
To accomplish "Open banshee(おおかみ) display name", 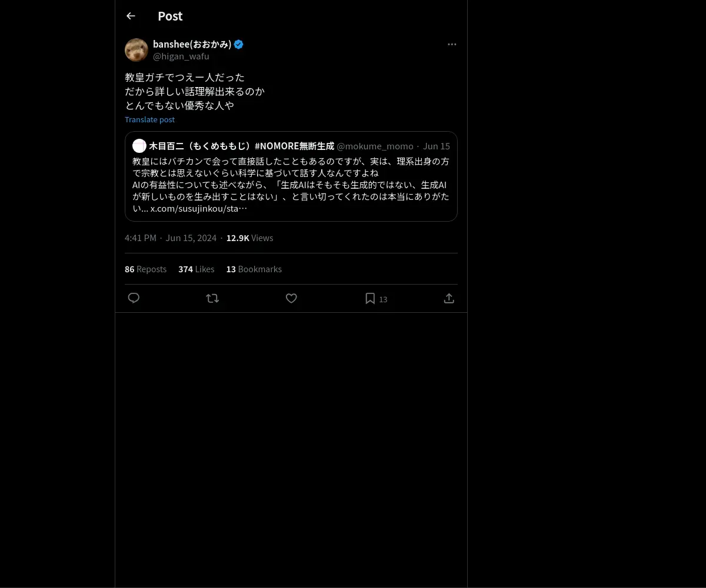I will [x=192, y=44].
